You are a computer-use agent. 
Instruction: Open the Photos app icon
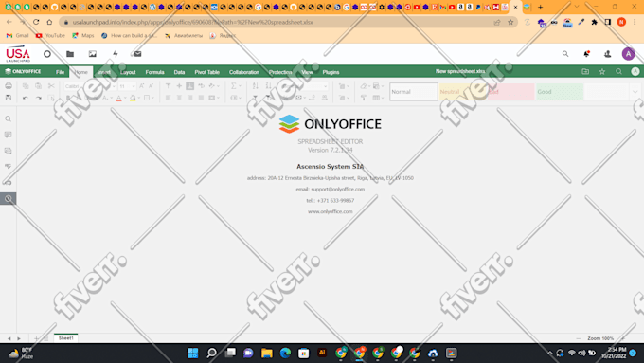click(x=93, y=54)
